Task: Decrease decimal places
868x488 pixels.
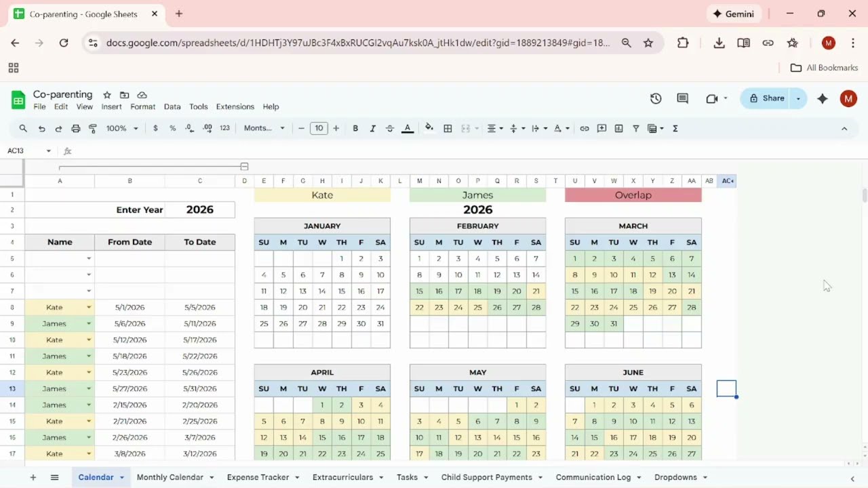Action: pyautogui.click(x=190, y=128)
